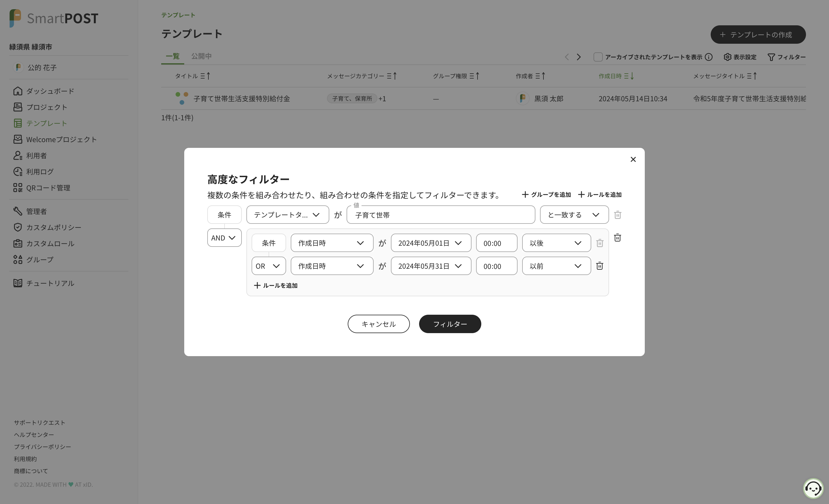This screenshot has width=829, height=504.
Task: Delete the entire date condition group
Action: (617, 237)
